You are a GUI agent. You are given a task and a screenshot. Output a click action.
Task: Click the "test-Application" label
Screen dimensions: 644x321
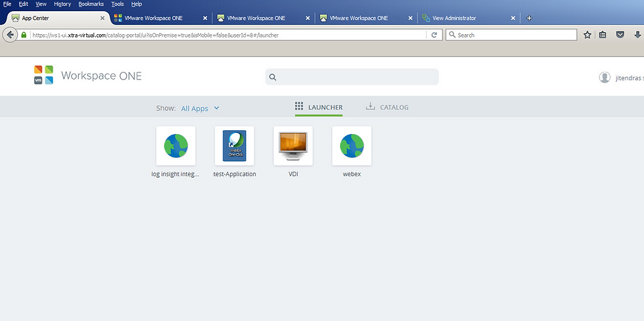(x=235, y=174)
